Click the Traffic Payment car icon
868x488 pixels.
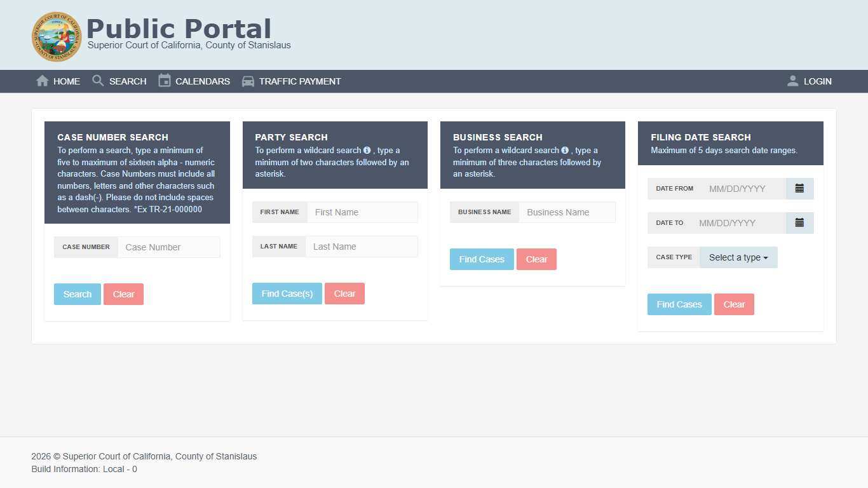(x=248, y=81)
